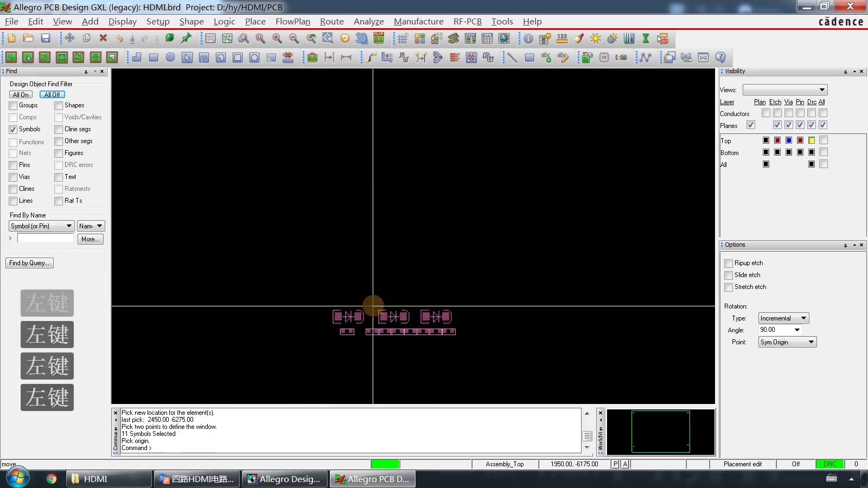
Task: Open the Place menu
Action: pos(255,22)
